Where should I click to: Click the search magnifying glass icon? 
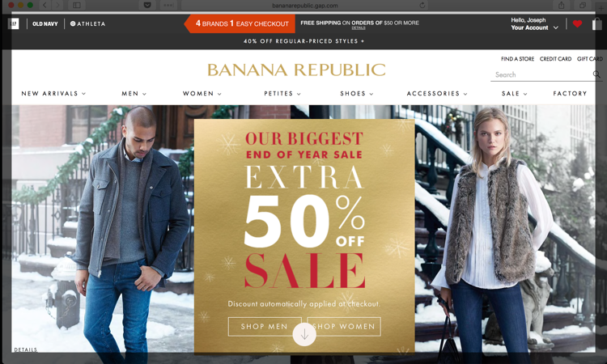pos(596,74)
